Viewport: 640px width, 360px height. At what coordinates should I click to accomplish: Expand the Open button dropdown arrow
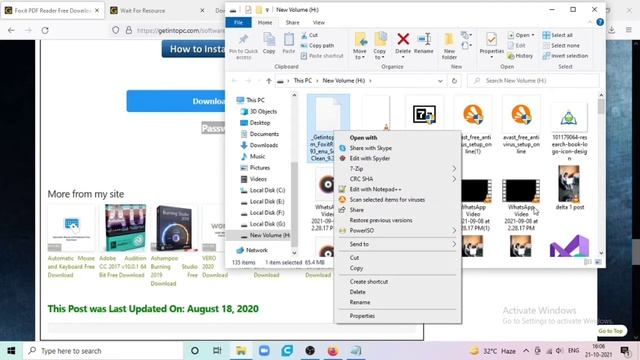(x=533, y=35)
